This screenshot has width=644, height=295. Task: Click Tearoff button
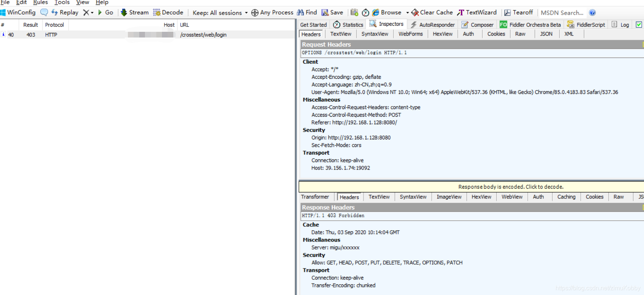coord(518,12)
